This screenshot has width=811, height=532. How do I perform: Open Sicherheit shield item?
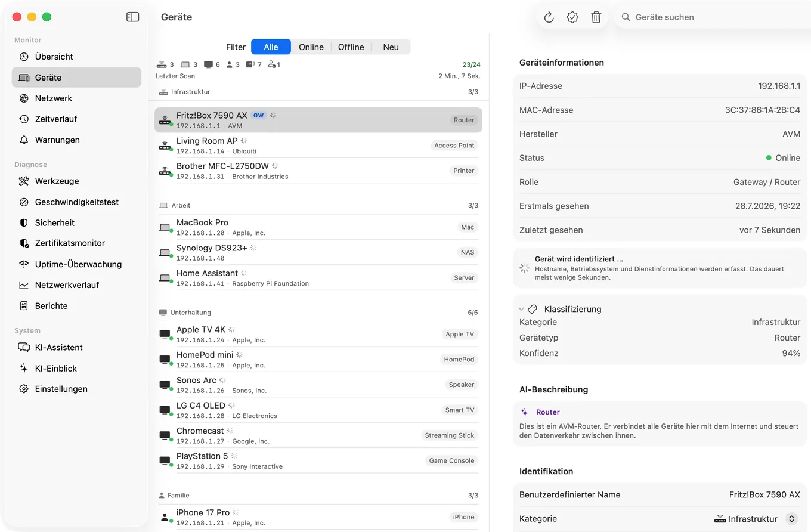pos(76,223)
